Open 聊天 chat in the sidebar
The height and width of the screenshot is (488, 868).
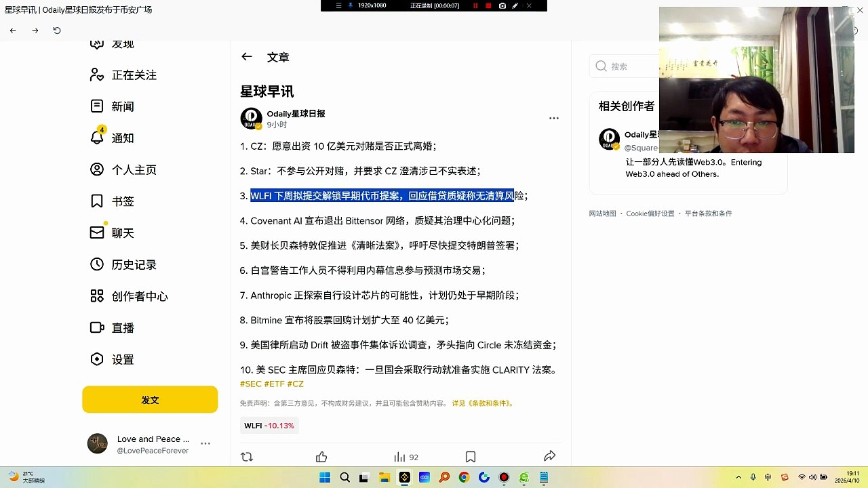click(113, 232)
